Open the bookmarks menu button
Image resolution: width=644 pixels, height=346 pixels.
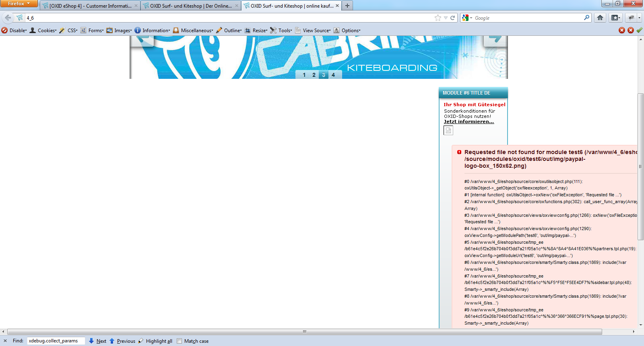pyautogui.click(x=616, y=18)
